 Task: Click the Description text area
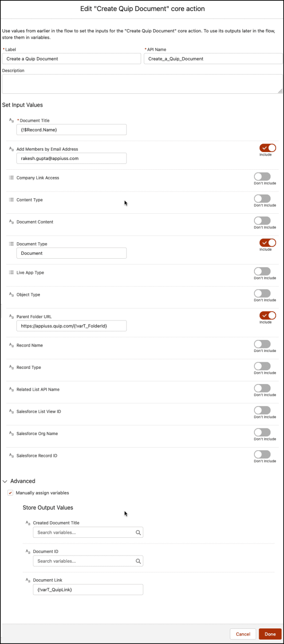142,84
